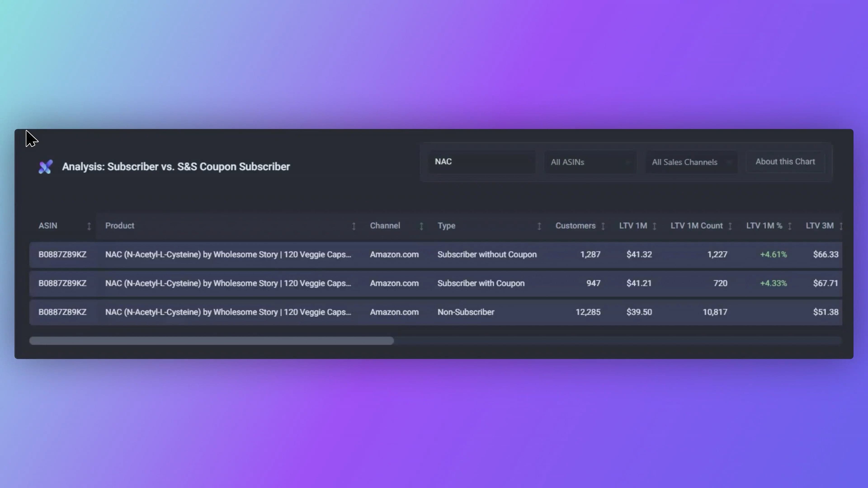
Task: Sort by the ASIN column sort icon
Action: [x=89, y=226]
